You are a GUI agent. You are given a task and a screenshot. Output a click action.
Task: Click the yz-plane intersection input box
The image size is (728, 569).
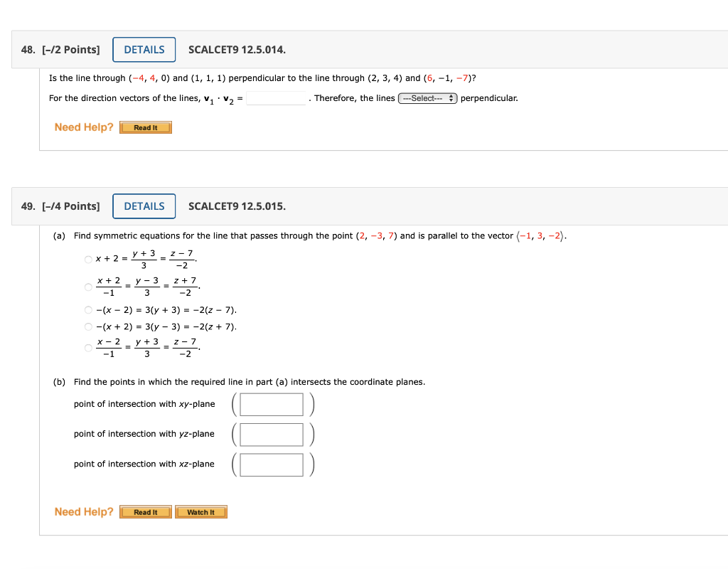coord(271,434)
